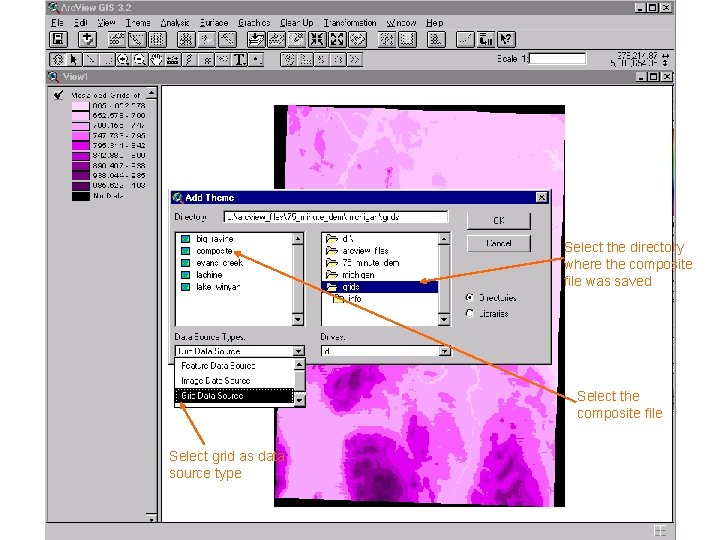Click the Scale 1: input field
The width and height of the screenshot is (720, 540).
(557, 59)
